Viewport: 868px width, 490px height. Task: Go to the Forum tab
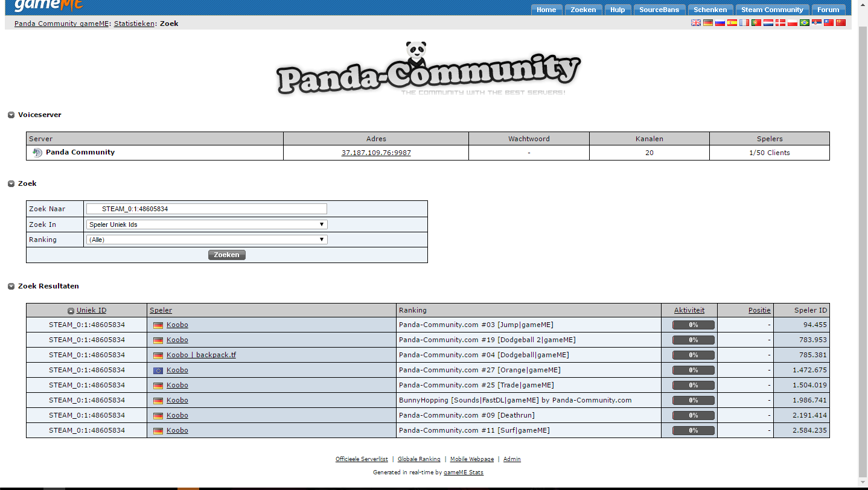point(828,10)
